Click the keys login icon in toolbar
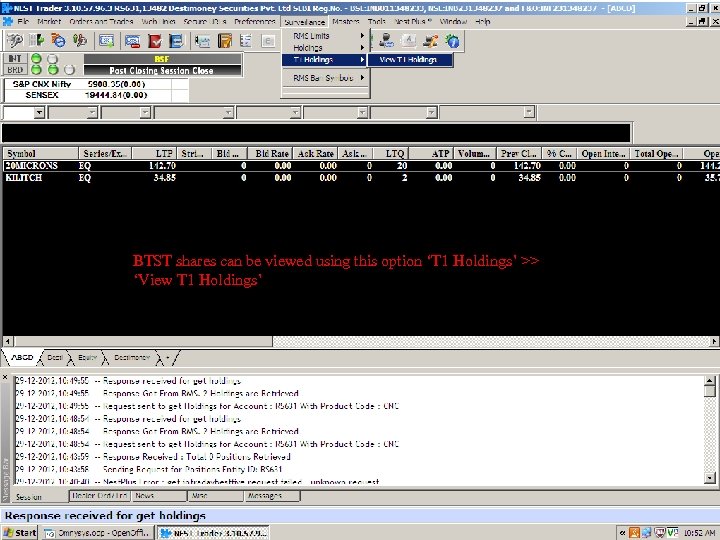 click(x=14, y=41)
